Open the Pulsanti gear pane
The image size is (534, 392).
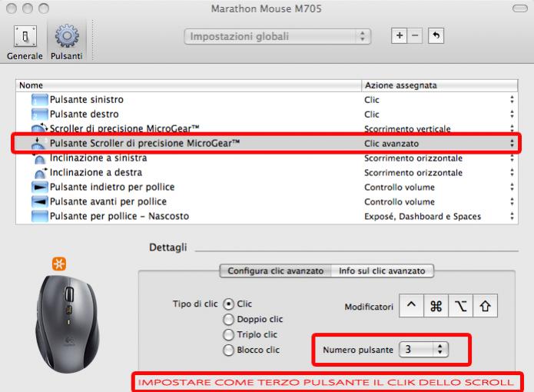click(x=67, y=43)
